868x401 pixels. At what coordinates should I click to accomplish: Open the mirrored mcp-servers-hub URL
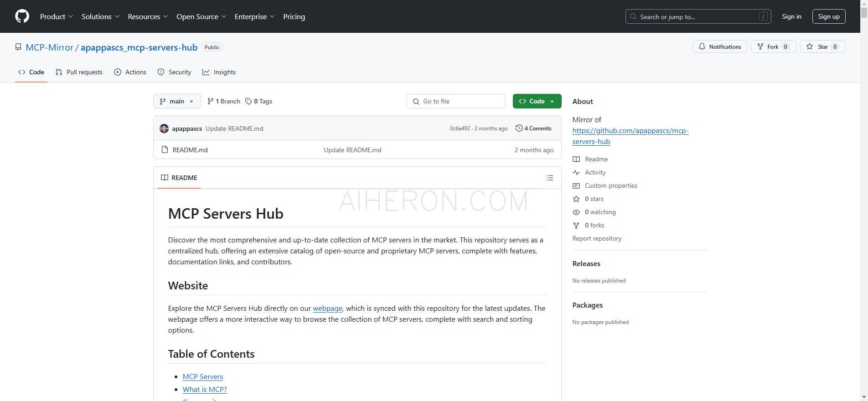[630, 136]
